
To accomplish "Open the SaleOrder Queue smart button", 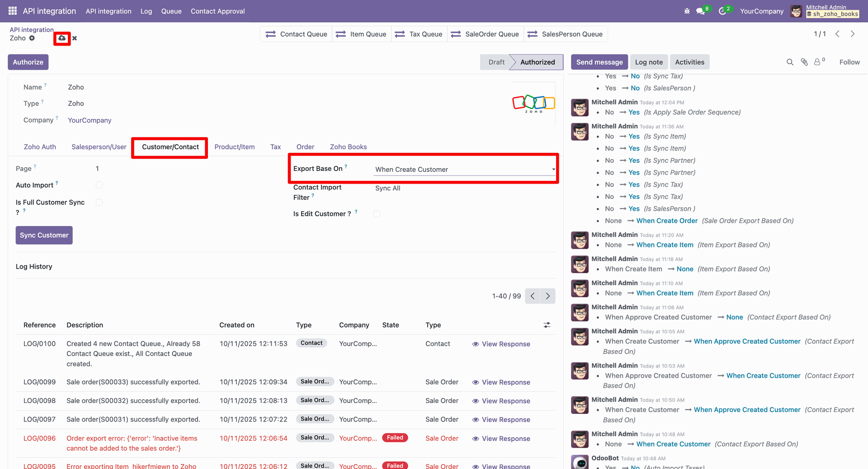I will tap(485, 34).
